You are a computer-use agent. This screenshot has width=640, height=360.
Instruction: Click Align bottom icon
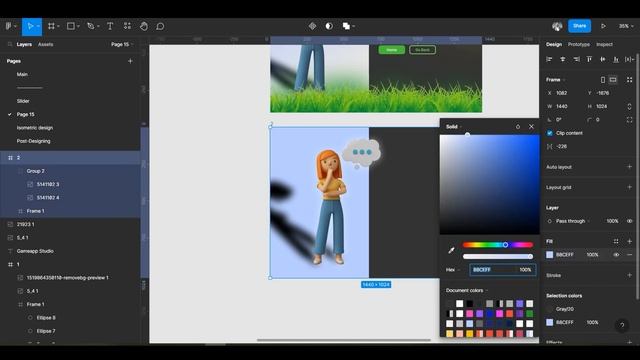pos(616,60)
